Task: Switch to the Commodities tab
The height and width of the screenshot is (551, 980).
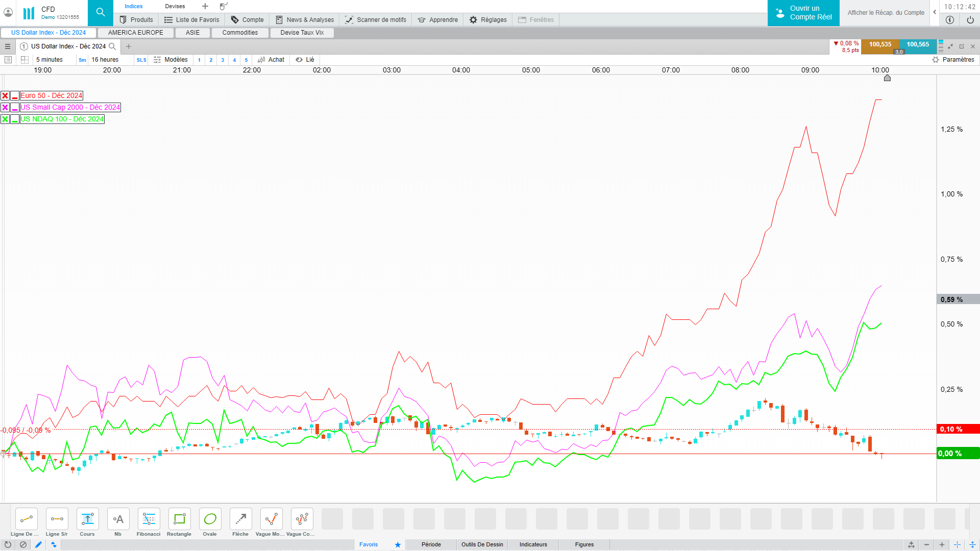Action: tap(240, 33)
